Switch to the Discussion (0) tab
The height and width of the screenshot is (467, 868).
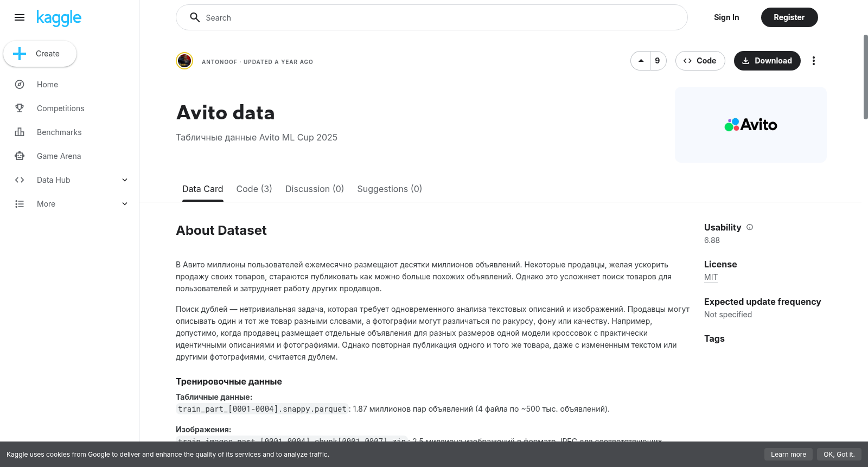pyautogui.click(x=315, y=189)
